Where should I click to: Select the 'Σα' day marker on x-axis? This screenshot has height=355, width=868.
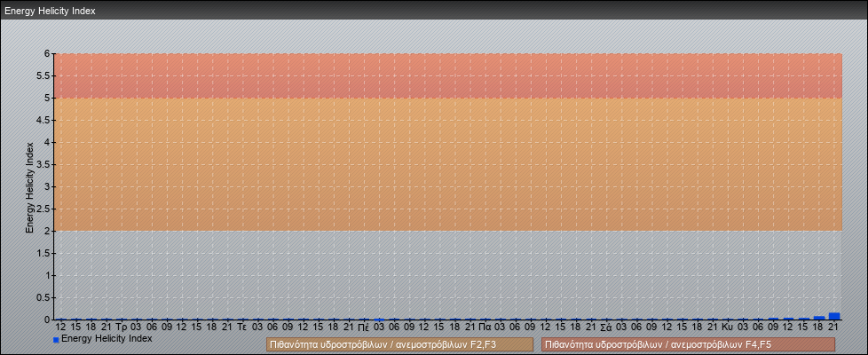[x=605, y=327]
